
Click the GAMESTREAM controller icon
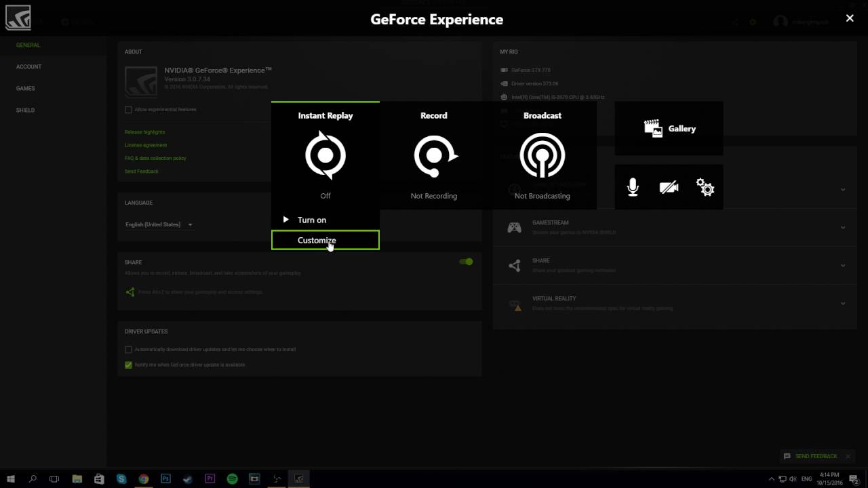click(515, 228)
